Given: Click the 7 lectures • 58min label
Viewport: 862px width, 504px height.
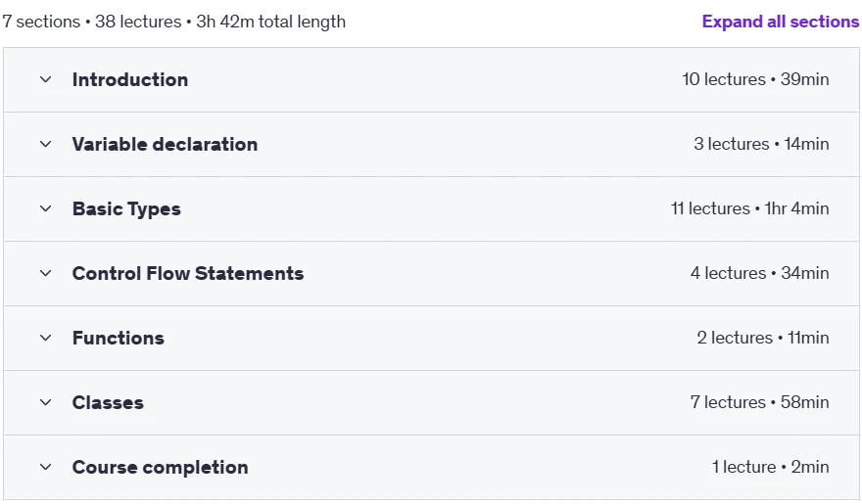Looking at the screenshot, I should pyautogui.click(x=760, y=402).
